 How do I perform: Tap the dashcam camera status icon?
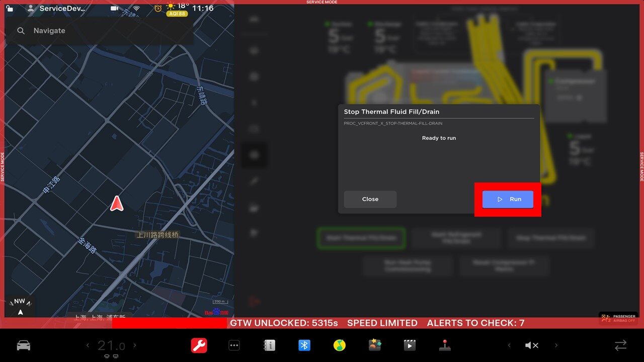coord(115,9)
